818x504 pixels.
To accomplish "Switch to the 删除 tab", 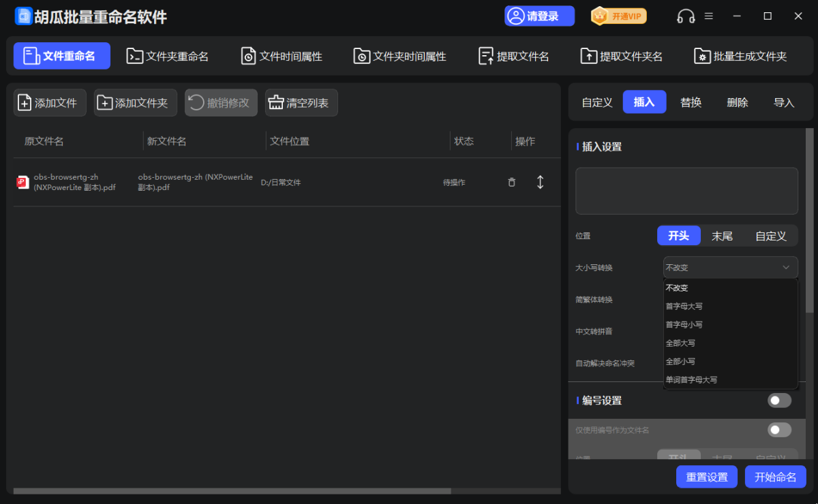I will (x=737, y=102).
